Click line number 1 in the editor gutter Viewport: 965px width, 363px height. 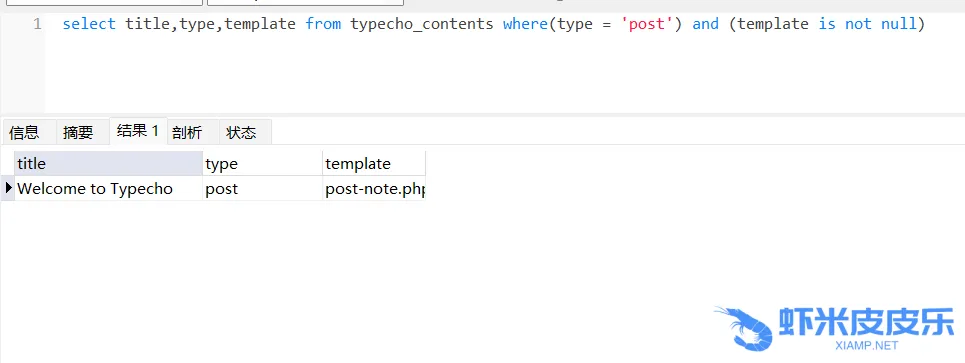[37, 25]
